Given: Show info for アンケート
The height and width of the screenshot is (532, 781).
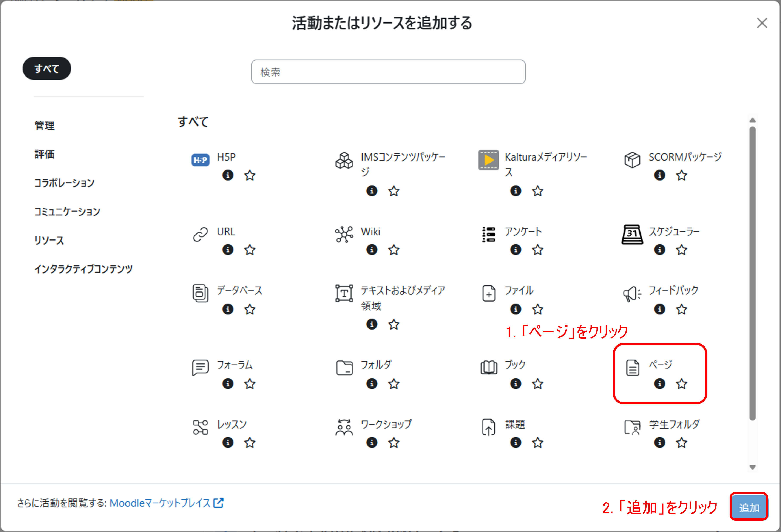Looking at the screenshot, I should click(x=516, y=250).
